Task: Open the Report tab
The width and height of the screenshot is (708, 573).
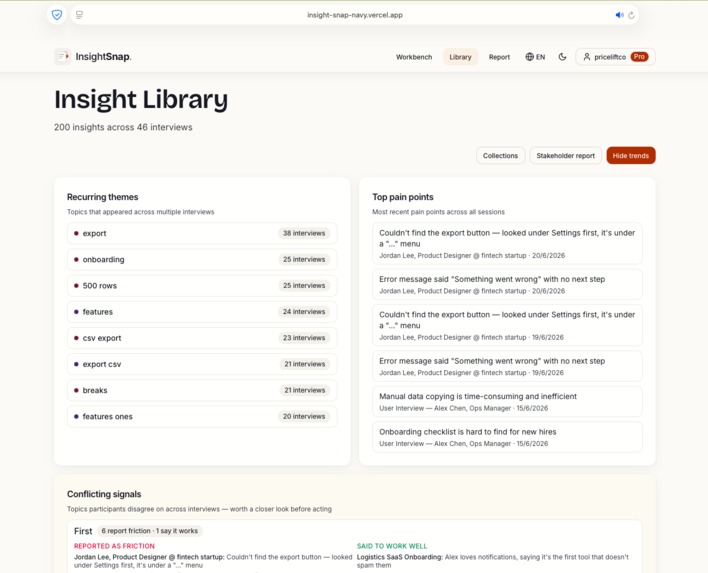Action: point(499,57)
